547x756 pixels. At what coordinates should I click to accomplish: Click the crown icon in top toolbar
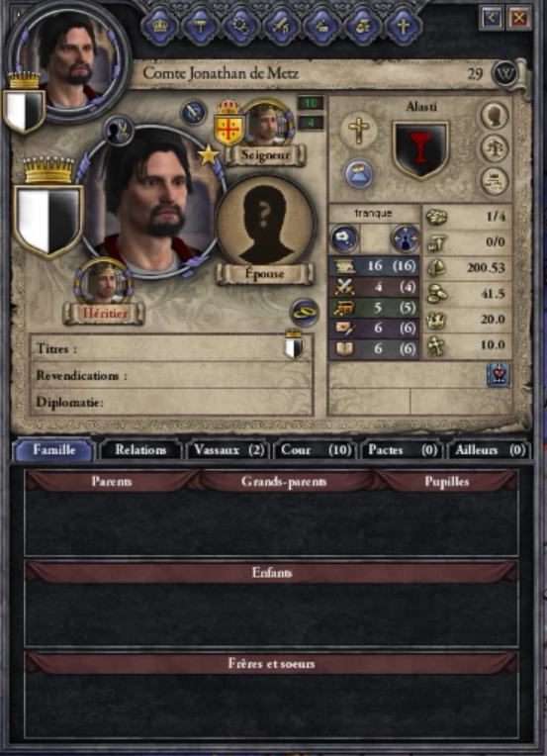coord(159,25)
